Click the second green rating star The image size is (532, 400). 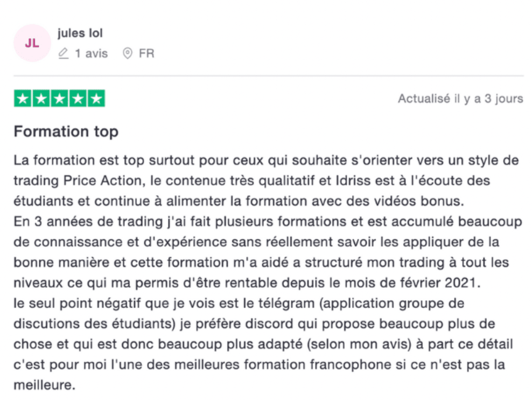[x=41, y=99]
